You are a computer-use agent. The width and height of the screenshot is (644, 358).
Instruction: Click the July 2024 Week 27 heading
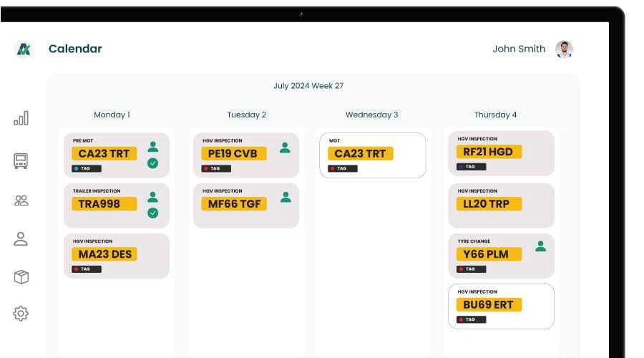308,86
